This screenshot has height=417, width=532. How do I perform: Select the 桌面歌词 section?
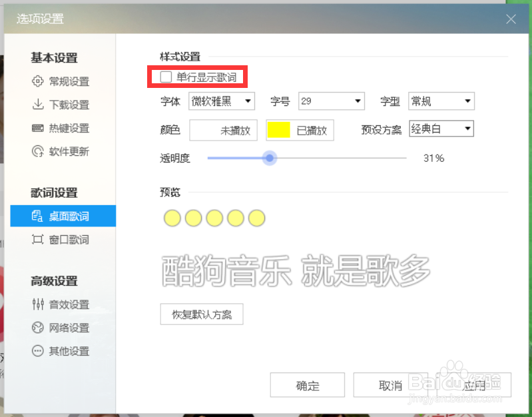click(63, 216)
